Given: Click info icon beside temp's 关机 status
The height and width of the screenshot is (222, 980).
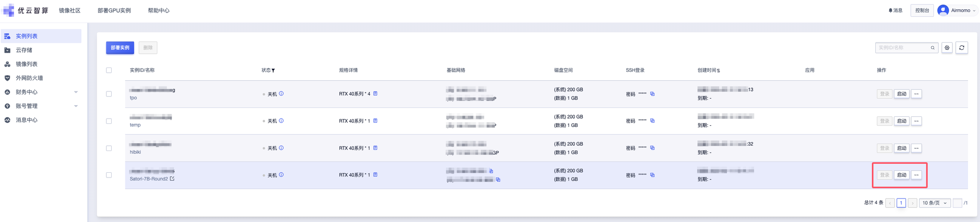Looking at the screenshot, I should pos(281,121).
